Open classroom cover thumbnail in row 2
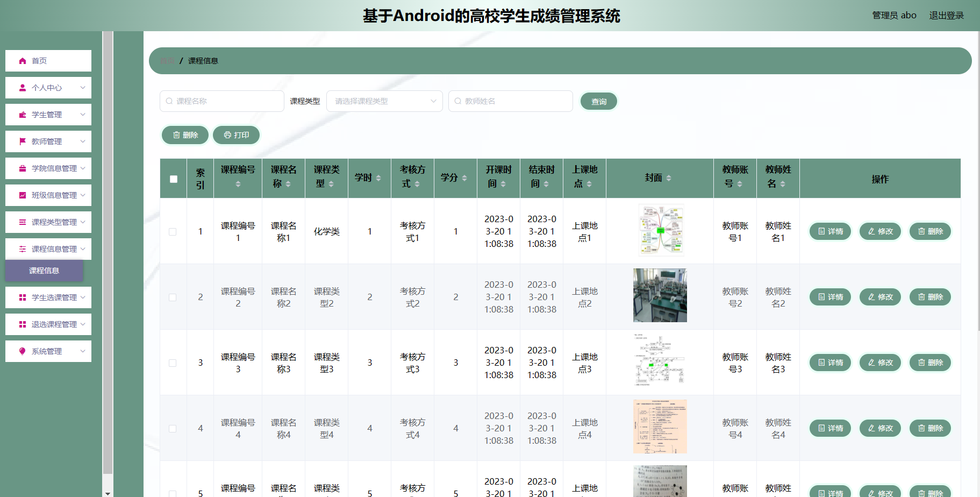Viewport: 980px width, 497px height. point(660,295)
